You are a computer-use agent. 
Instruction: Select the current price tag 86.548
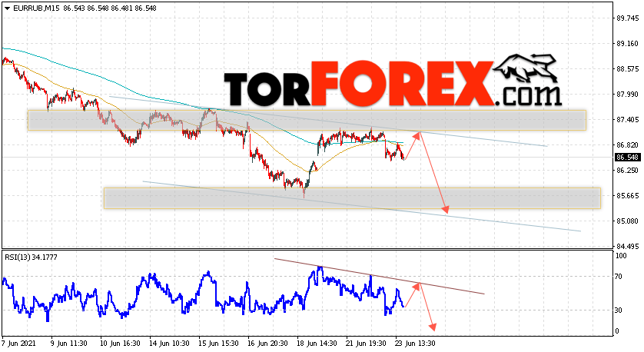(x=627, y=158)
